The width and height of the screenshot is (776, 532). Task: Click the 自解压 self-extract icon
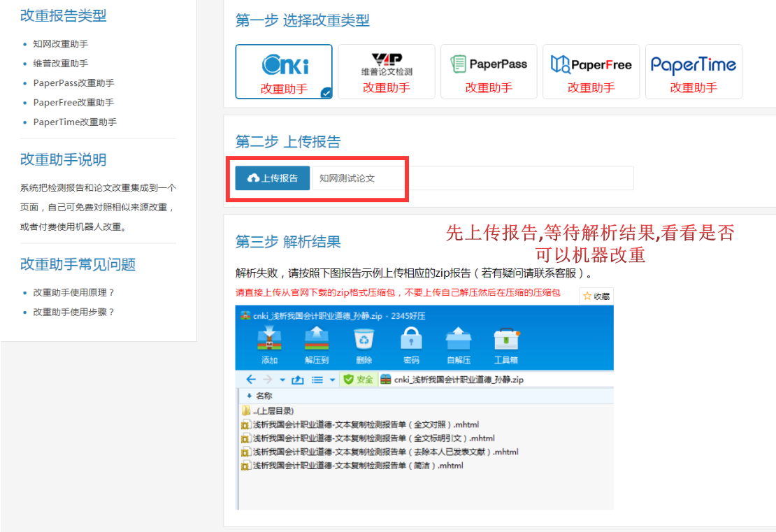pyautogui.click(x=459, y=340)
